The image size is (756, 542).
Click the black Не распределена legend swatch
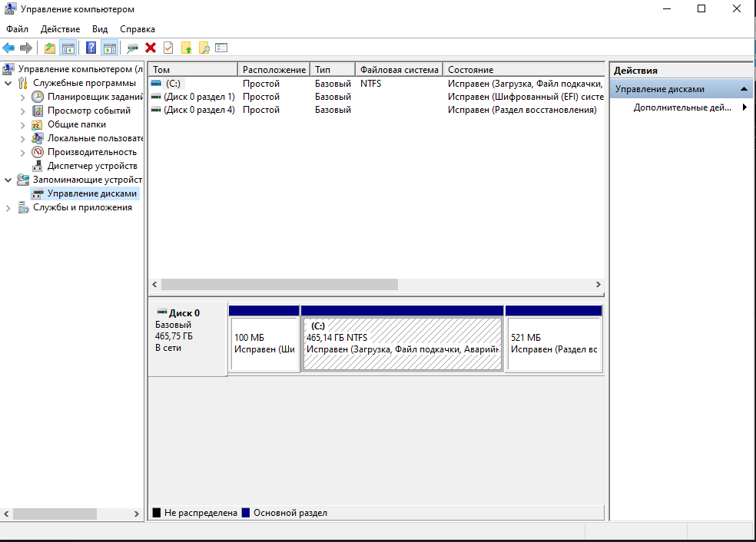[157, 513]
